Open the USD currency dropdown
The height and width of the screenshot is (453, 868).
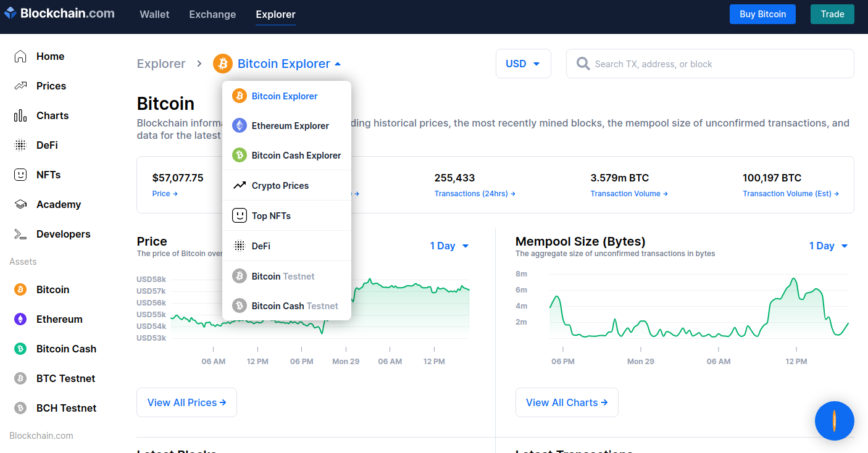coord(524,64)
